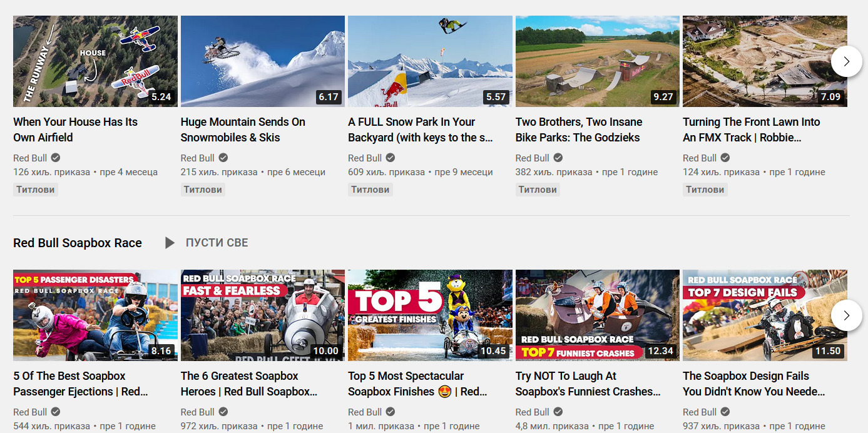Image resolution: width=868 pixels, height=433 pixels.
Task: Select the Титлови tag below the Godzieks bike parks video
Action: [538, 189]
